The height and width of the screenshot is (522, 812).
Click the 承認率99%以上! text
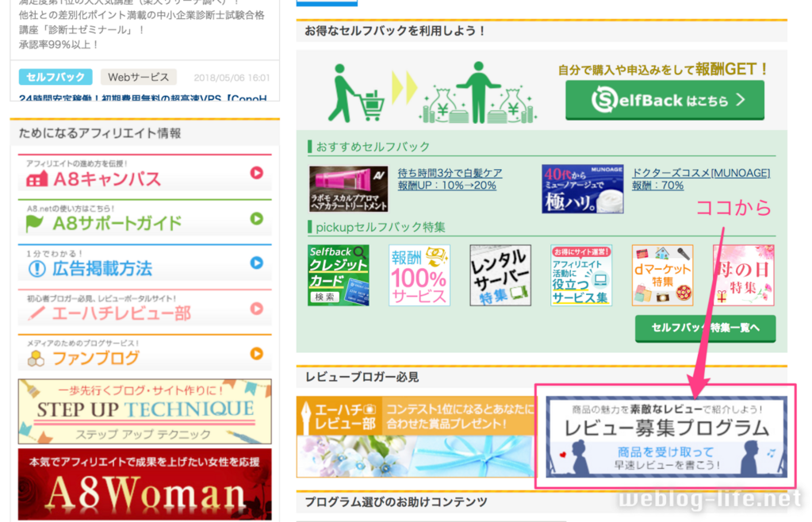tap(59, 44)
